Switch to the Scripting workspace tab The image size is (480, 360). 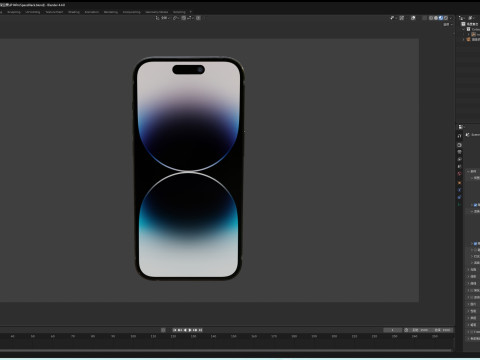point(179,12)
